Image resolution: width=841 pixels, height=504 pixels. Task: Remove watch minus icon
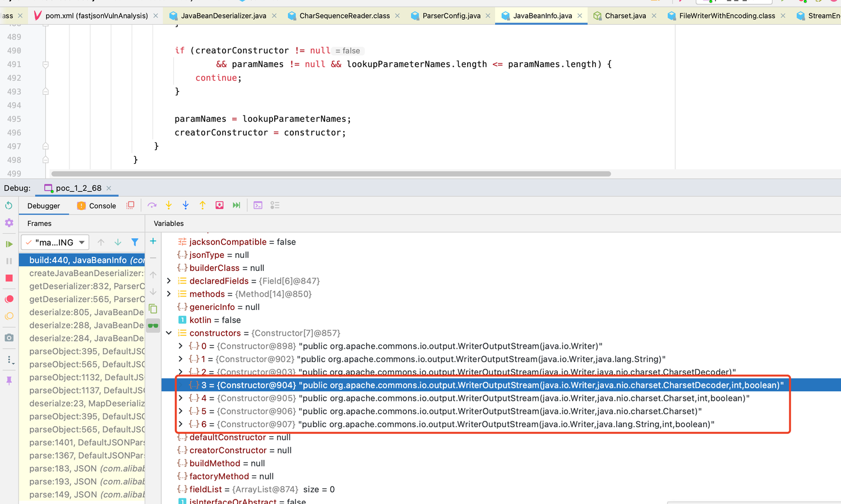[153, 258]
